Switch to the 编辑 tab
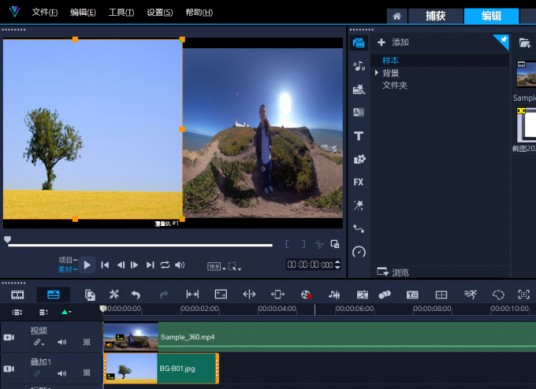 491,16
